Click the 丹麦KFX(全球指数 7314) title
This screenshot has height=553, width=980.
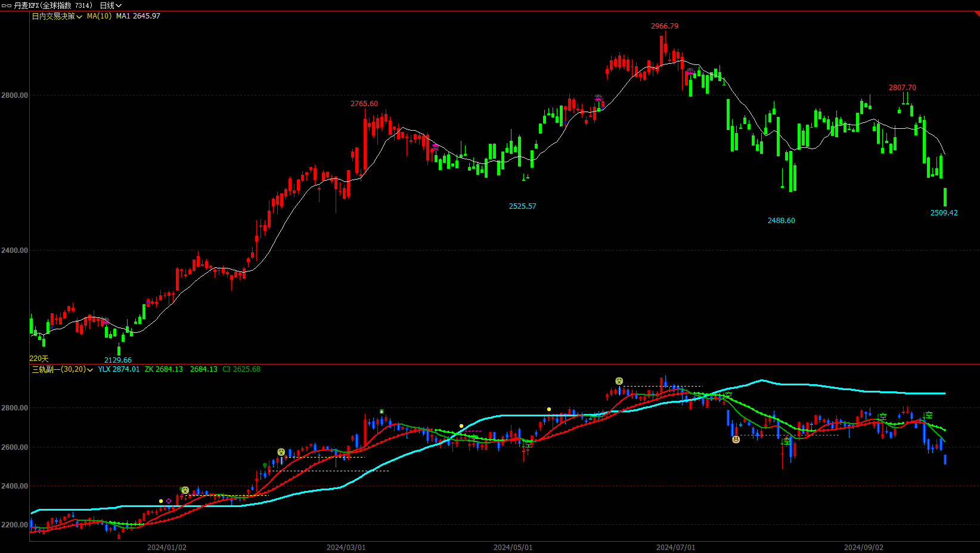[x=53, y=5]
